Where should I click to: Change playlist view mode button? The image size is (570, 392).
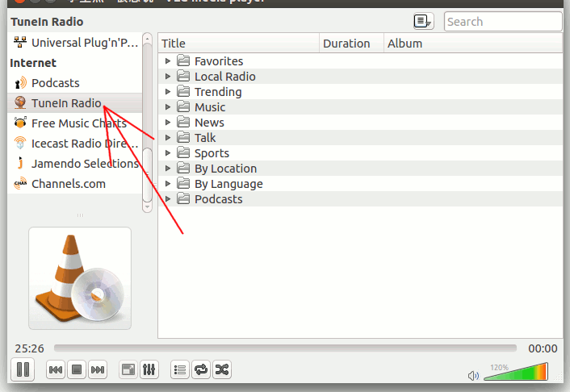click(x=424, y=22)
